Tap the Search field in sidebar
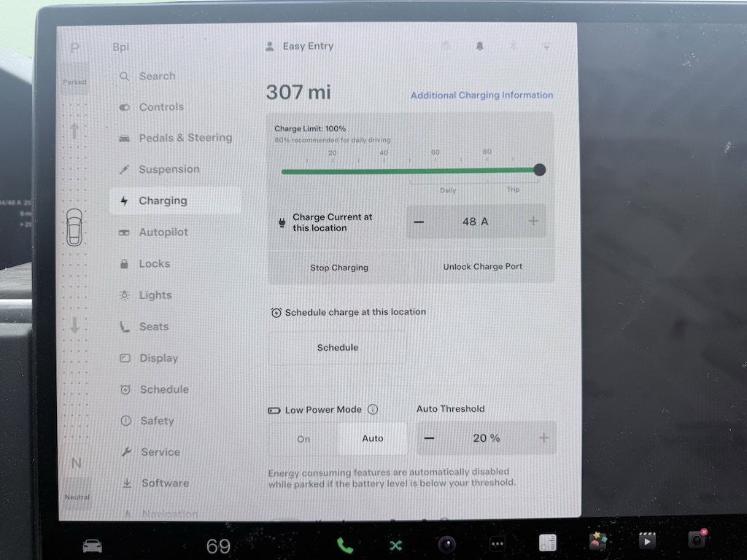This screenshot has height=560, width=747. [157, 77]
